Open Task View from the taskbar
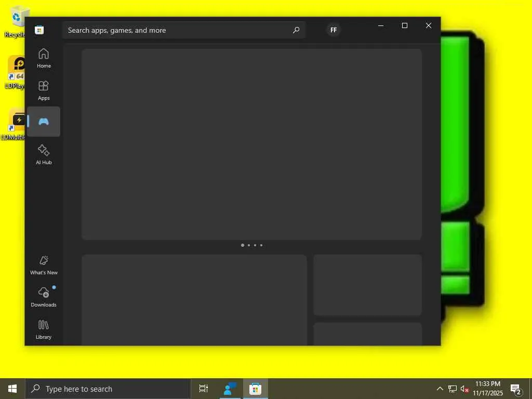This screenshot has height=399, width=532. click(x=204, y=389)
